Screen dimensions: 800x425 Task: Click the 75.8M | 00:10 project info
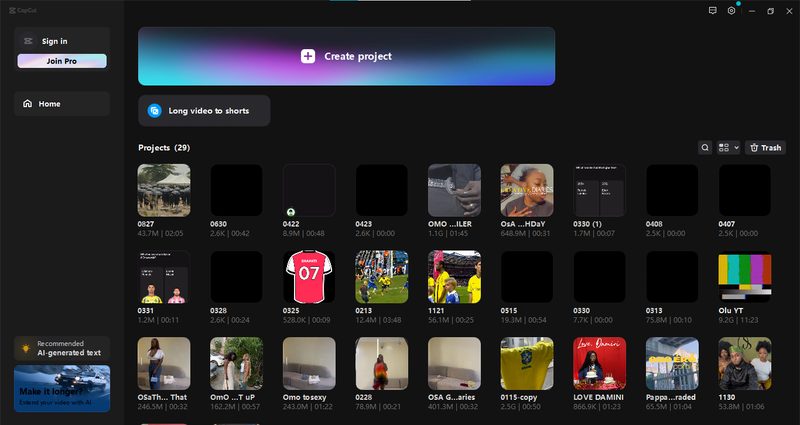(x=669, y=320)
